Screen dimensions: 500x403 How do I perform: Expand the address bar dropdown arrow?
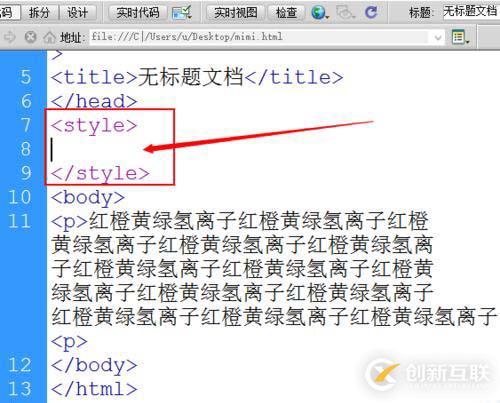tap(438, 37)
